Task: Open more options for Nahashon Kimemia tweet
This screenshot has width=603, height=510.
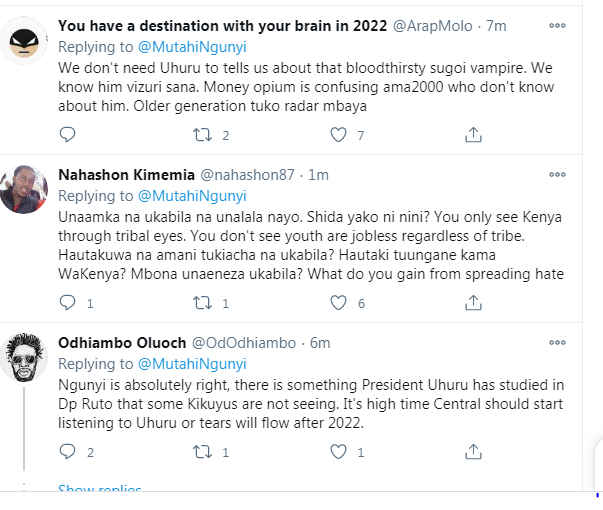Action: point(557,174)
